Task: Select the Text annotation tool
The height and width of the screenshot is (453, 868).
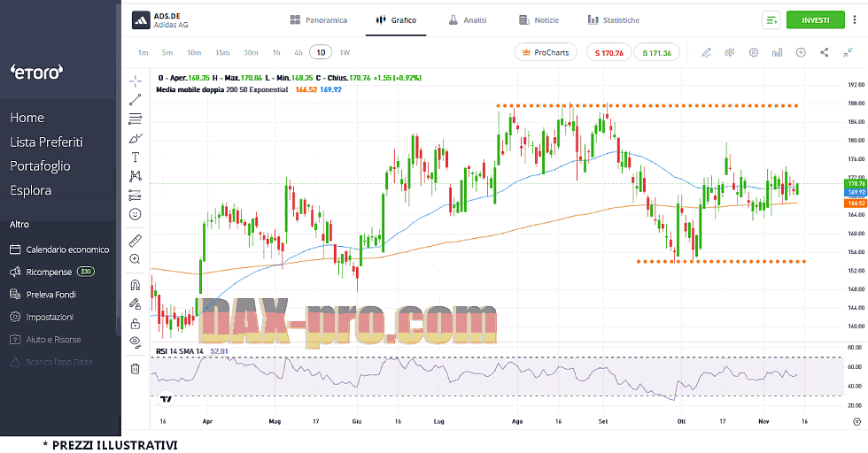Action: pyautogui.click(x=135, y=157)
